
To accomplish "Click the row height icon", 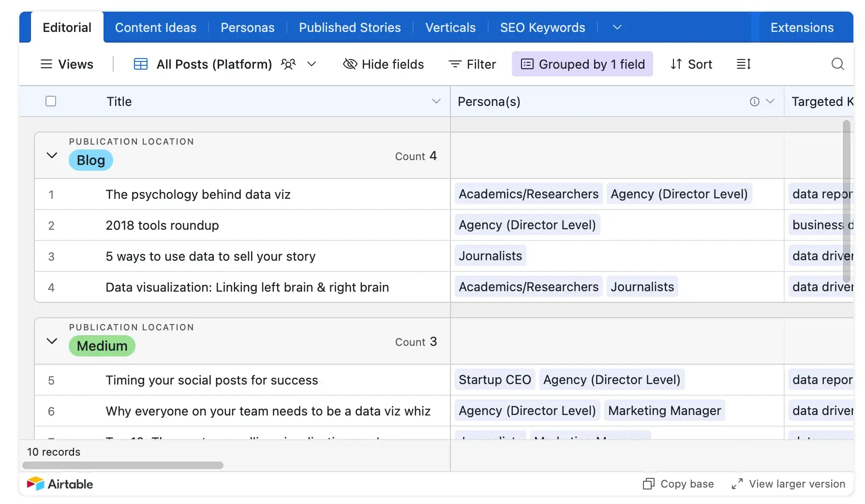I will pyautogui.click(x=744, y=64).
